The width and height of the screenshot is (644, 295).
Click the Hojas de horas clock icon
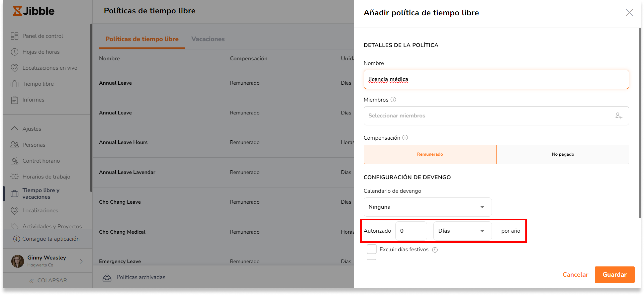[14, 52]
